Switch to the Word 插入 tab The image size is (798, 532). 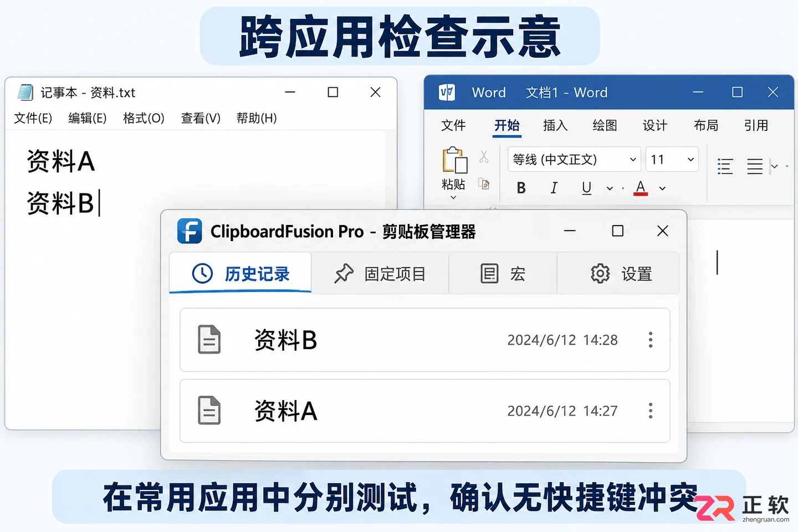555,126
